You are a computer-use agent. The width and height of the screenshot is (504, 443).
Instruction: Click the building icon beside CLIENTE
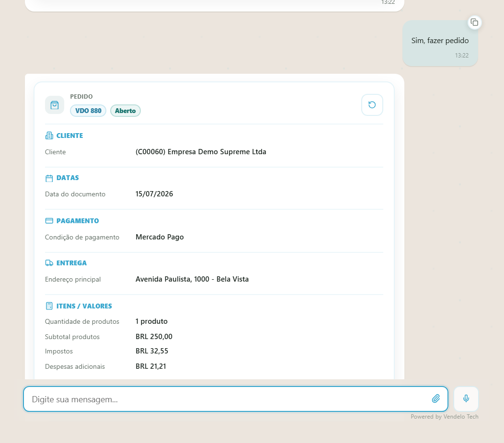click(x=49, y=136)
